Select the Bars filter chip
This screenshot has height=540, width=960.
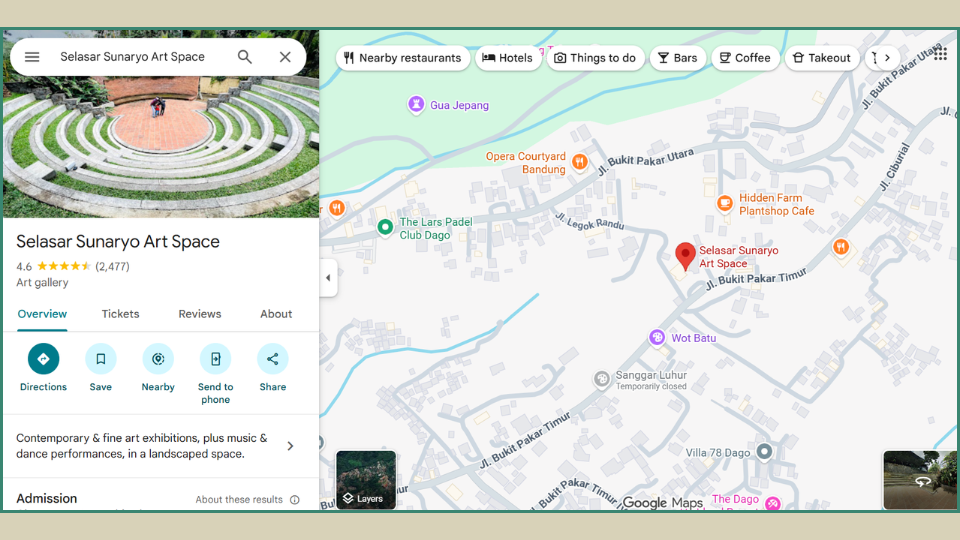point(678,58)
